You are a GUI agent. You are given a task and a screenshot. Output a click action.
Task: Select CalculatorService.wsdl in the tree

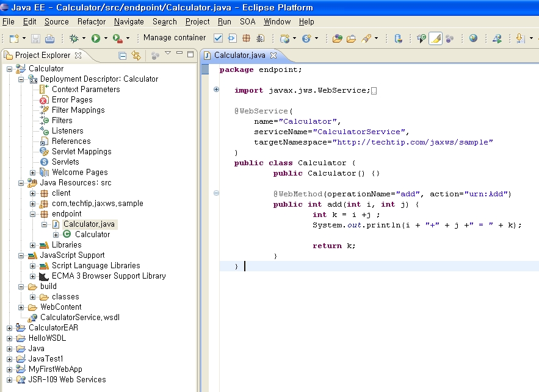tap(79, 318)
